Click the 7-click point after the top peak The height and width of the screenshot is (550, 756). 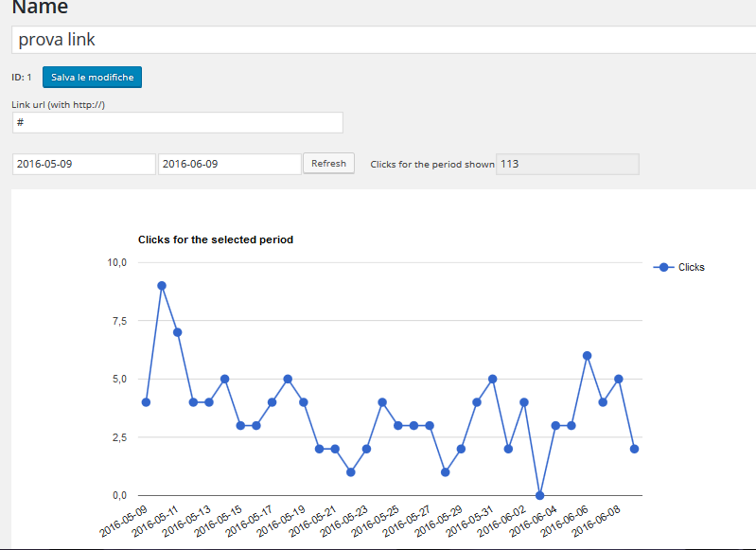[x=178, y=332]
